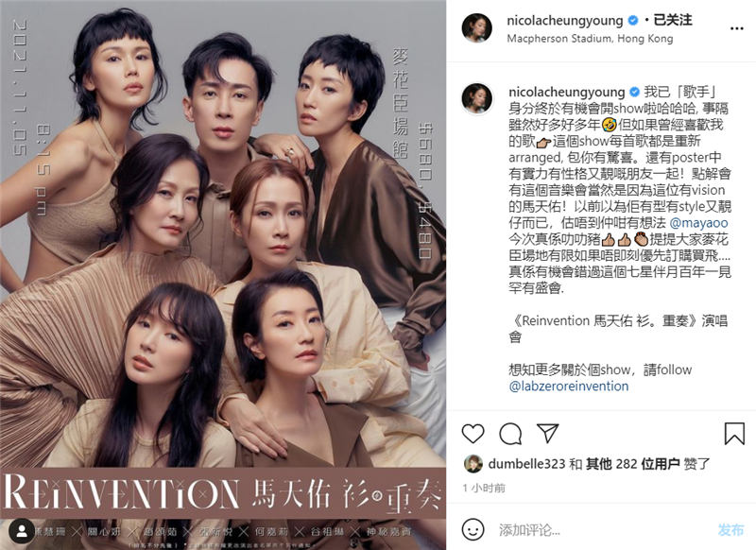Open the @labzeroreinvention mention link
Viewport: 756px width, 550px height.
click(569, 386)
